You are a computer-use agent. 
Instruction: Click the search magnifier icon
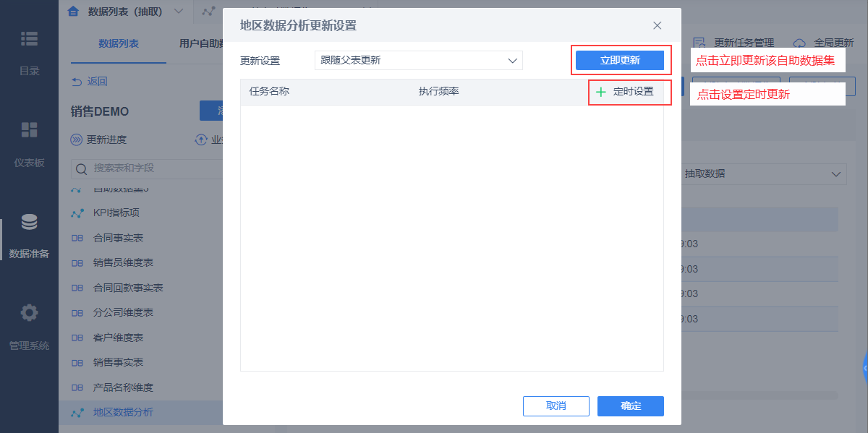pyautogui.click(x=82, y=168)
